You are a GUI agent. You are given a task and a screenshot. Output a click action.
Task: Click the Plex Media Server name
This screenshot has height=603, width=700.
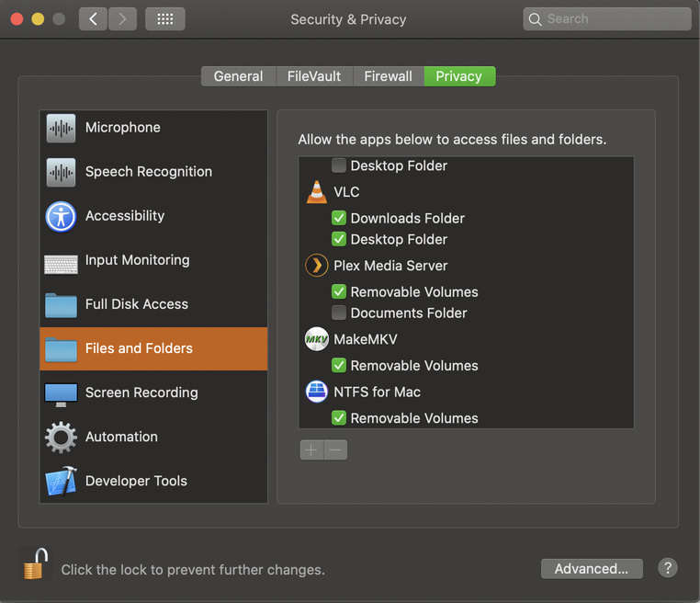(390, 266)
